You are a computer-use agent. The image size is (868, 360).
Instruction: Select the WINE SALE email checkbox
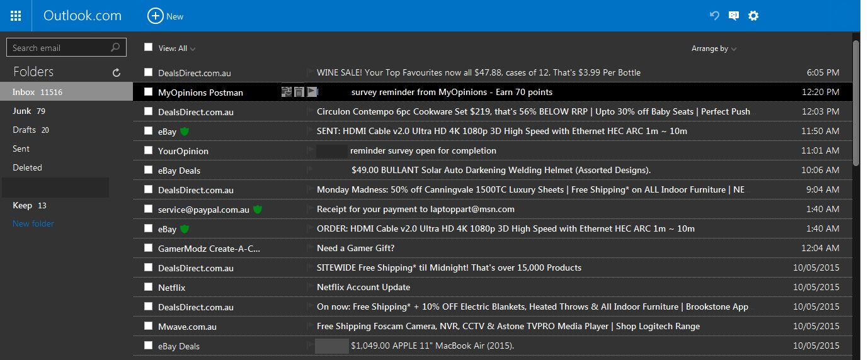[148, 72]
